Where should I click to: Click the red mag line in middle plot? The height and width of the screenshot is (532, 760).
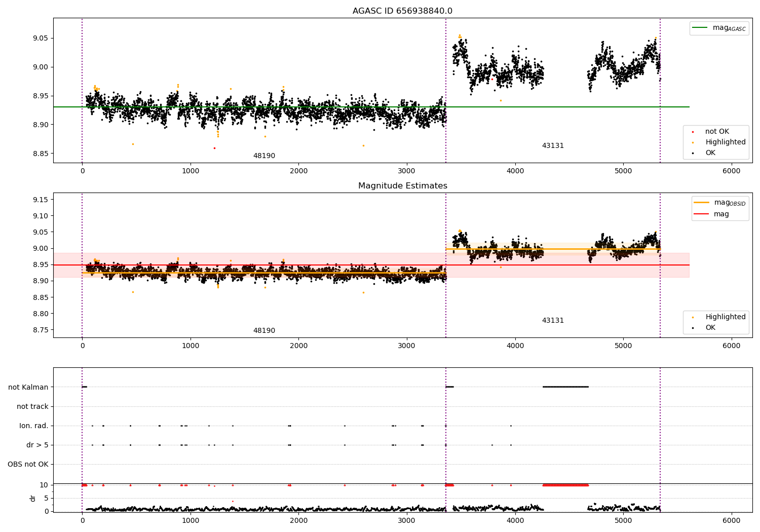[x=371, y=265]
